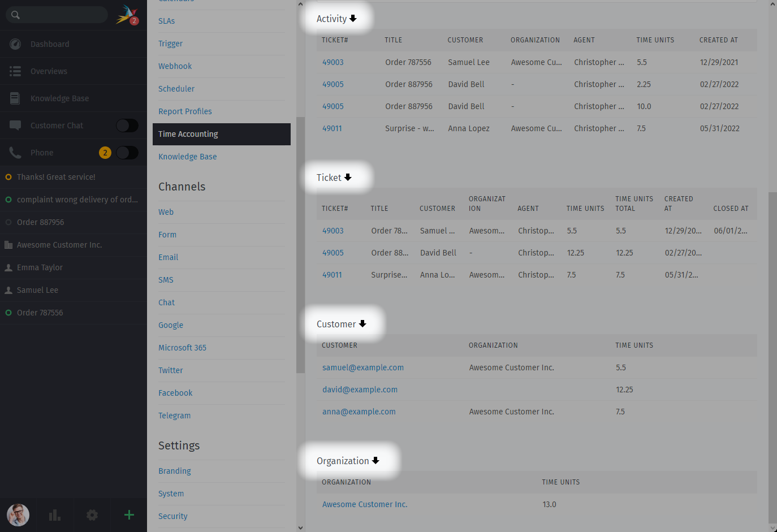
Task: Click the Phone badge showing 2
Action: coord(105,153)
